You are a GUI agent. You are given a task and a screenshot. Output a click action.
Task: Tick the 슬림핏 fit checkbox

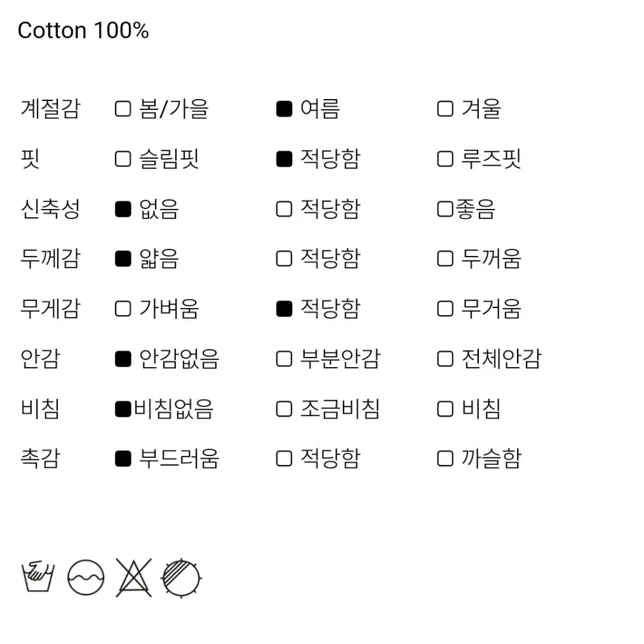123,159
